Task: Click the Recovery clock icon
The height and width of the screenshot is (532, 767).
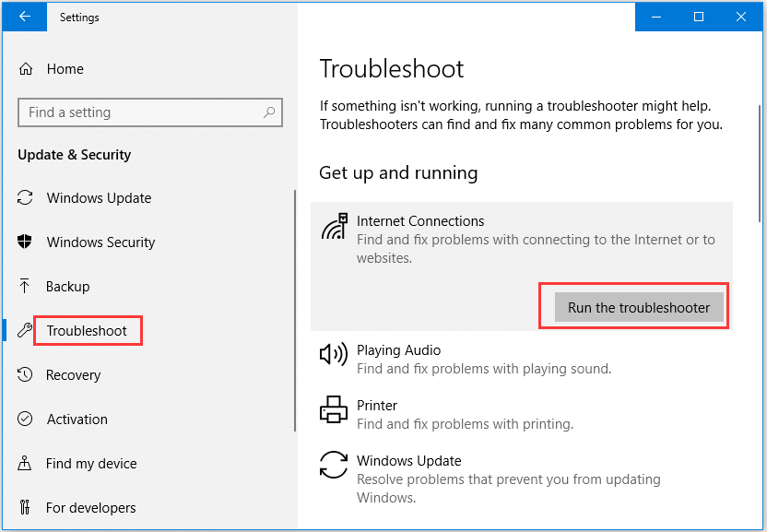Action: point(26,375)
